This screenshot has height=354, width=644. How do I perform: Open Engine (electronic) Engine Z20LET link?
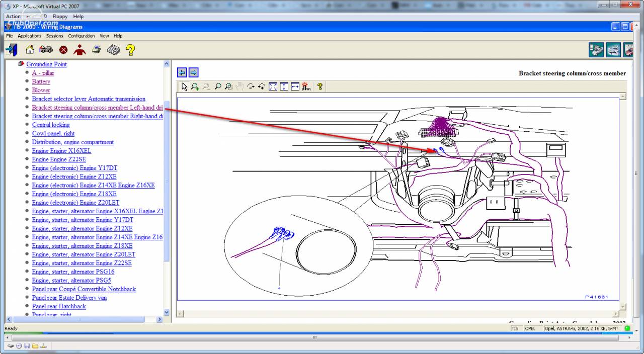[76, 203]
